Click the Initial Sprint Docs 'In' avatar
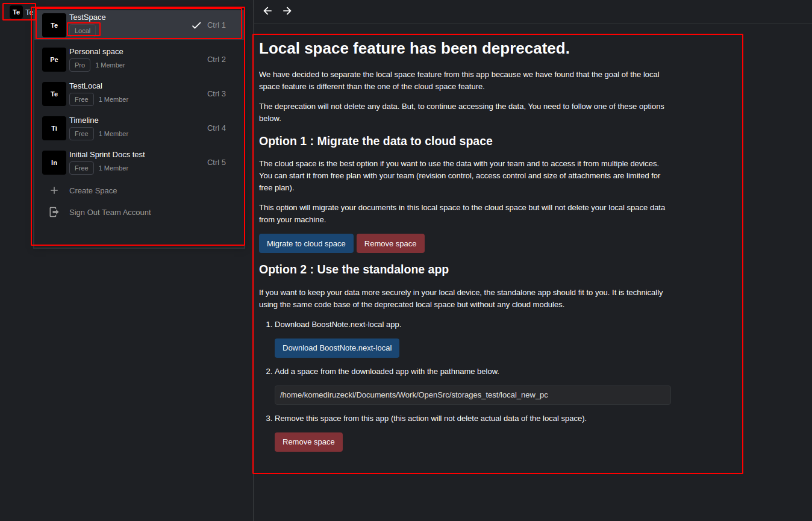Viewport: 812px width, 521px height. 54,163
